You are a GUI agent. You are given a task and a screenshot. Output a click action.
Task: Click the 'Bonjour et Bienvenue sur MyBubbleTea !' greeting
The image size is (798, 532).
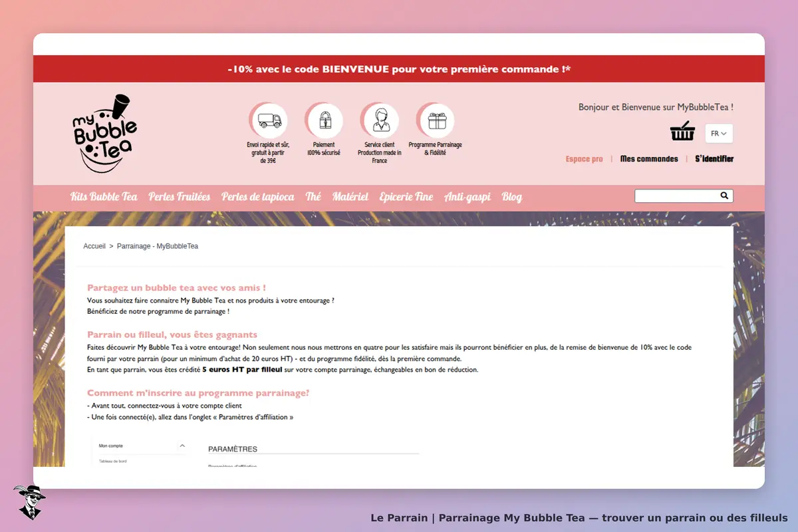pos(656,107)
